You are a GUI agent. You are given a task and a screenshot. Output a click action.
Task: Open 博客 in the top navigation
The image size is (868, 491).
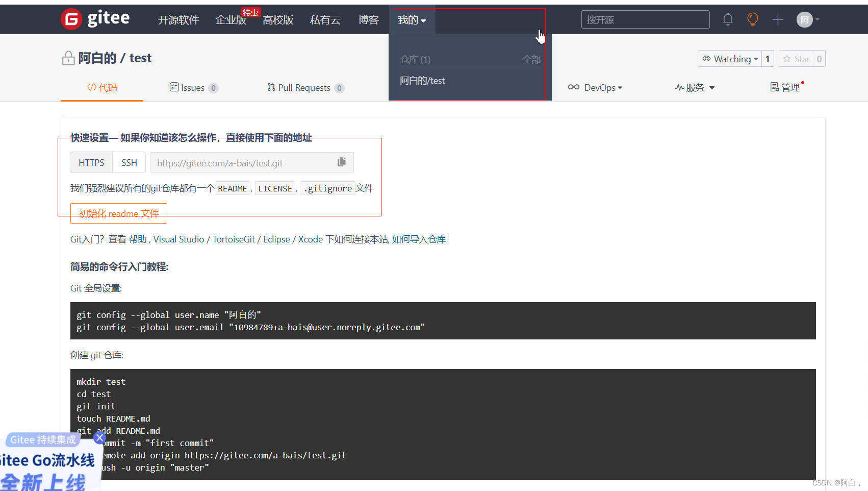pyautogui.click(x=368, y=20)
